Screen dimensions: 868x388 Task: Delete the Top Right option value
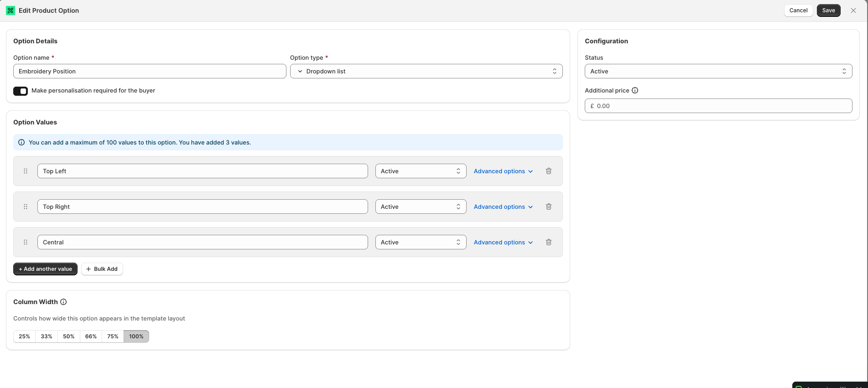tap(549, 207)
